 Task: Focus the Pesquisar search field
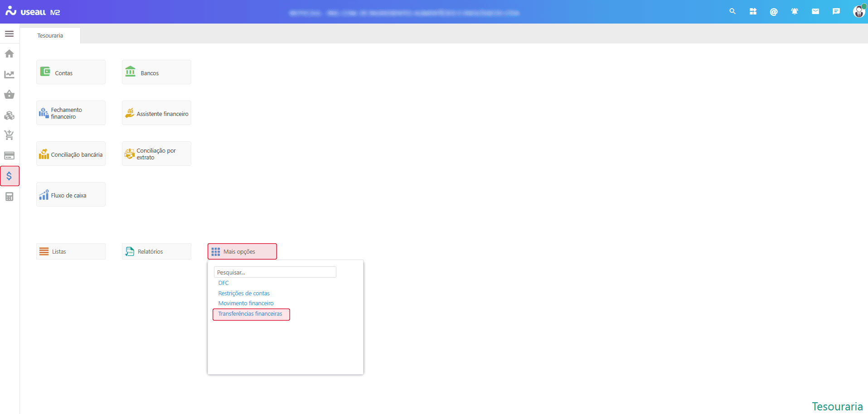pos(275,272)
